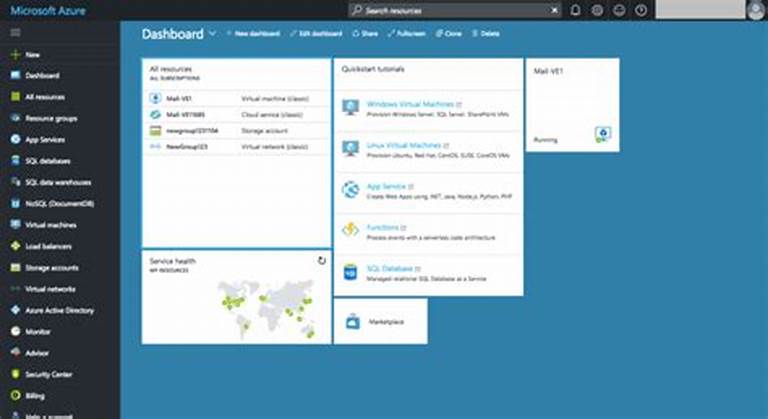Open All resources in the sidebar
This screenshot has width=768, height=419.
(45, 97)
